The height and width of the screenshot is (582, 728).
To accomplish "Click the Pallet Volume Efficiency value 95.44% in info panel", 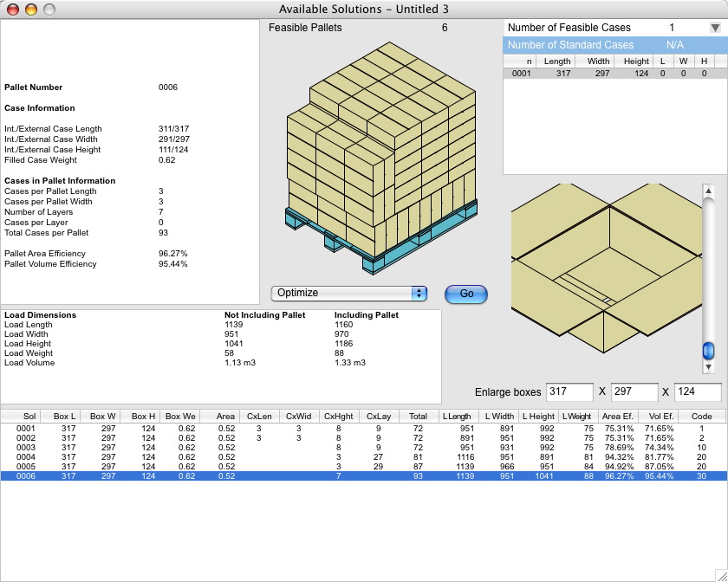I will 172,264.
